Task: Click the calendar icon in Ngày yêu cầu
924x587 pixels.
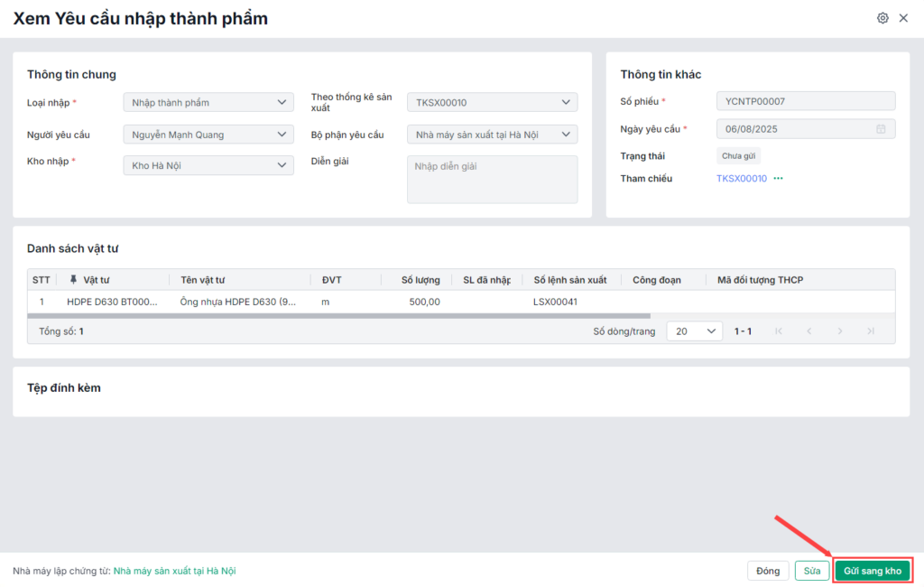Action: (881, 129)
